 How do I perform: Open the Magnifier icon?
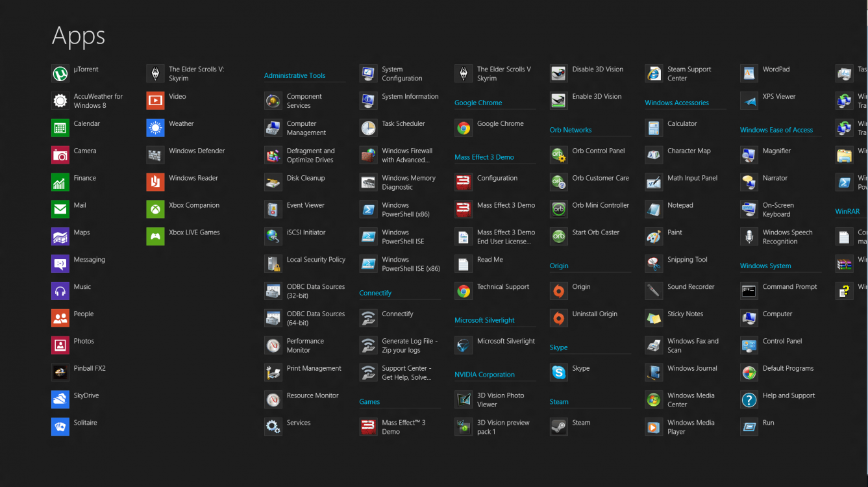tap(749, 155)
